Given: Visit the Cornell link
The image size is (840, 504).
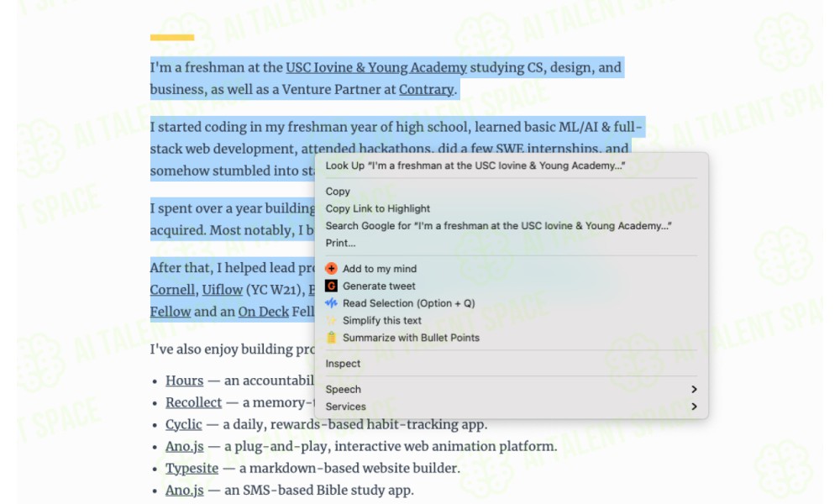Looking at the screenshot, I should tap(172, 290).
